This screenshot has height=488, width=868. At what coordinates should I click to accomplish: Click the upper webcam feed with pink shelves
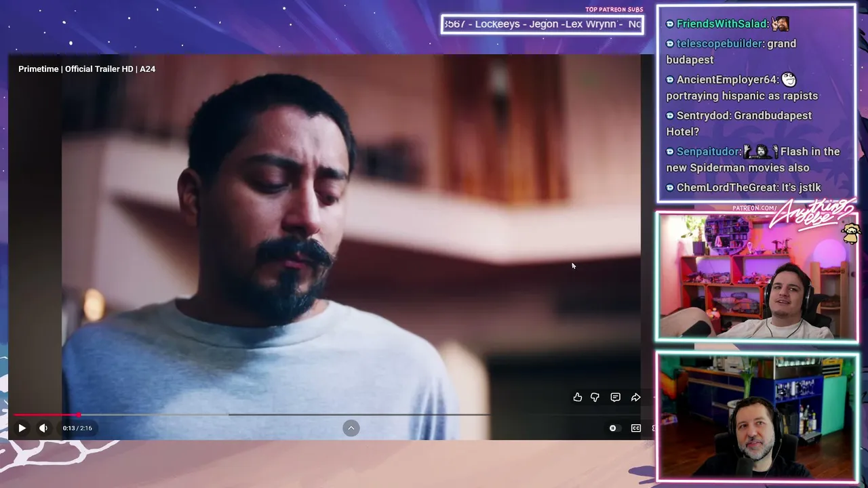coord(757,277)
